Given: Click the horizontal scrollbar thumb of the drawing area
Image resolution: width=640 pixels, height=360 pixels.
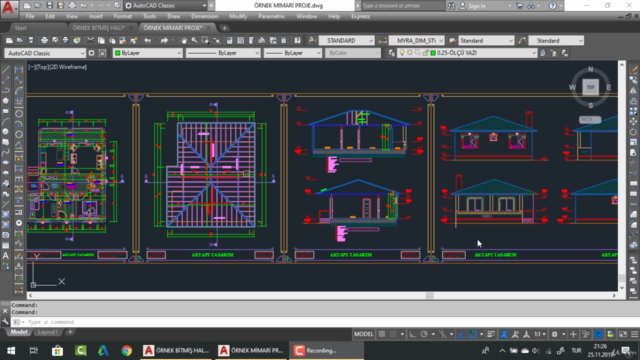Looking at the screenshot, I should click(x=429, y=295).
